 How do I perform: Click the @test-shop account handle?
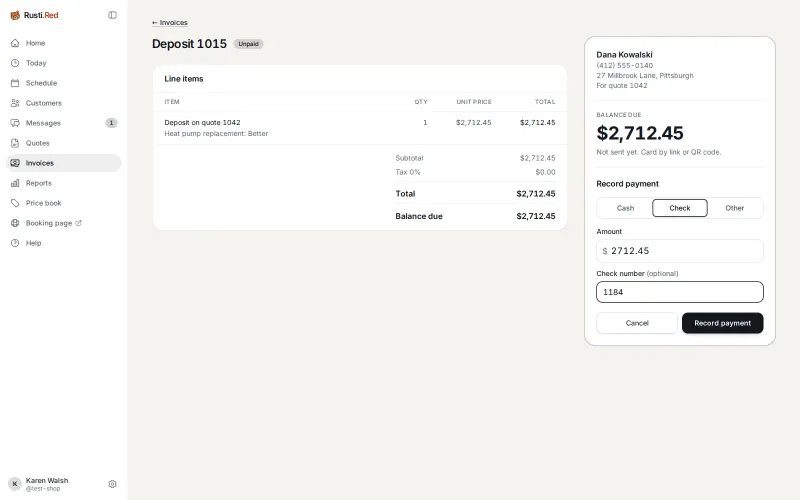click(43, 489)
